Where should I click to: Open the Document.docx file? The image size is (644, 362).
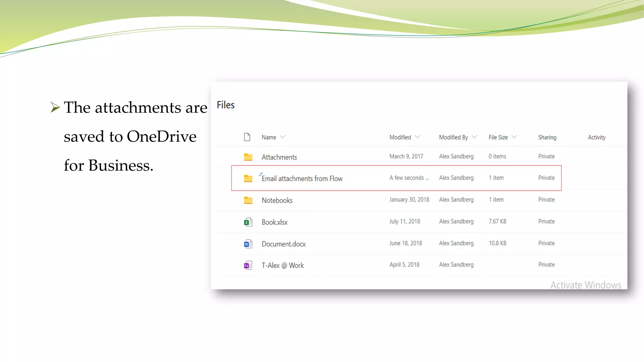284,244
